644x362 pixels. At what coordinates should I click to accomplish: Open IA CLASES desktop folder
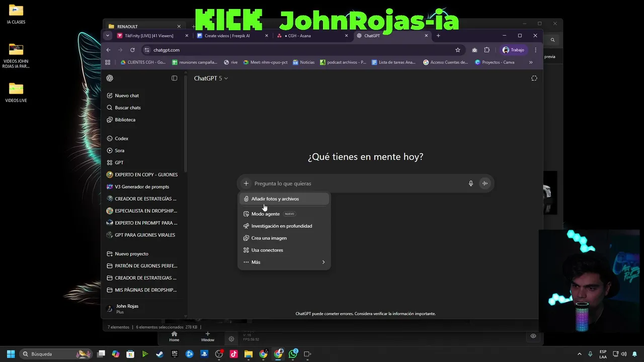pos(16,15)
